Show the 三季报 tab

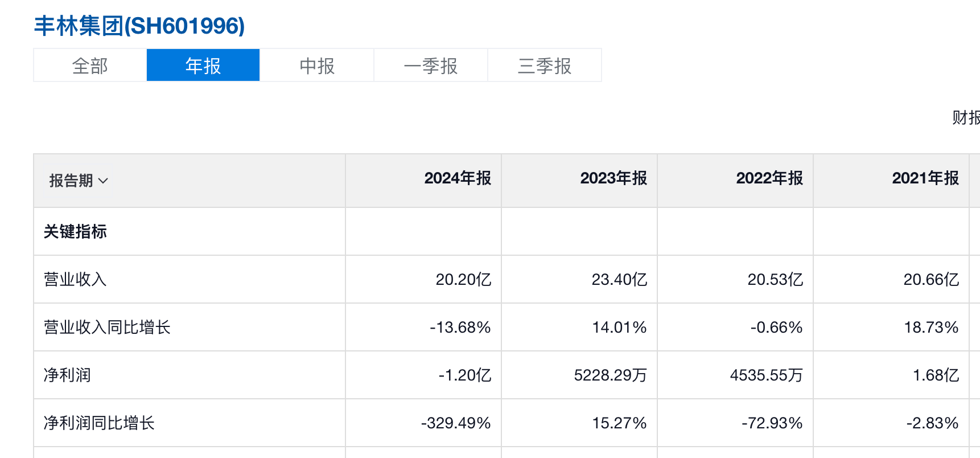click(x=545, y=66)
